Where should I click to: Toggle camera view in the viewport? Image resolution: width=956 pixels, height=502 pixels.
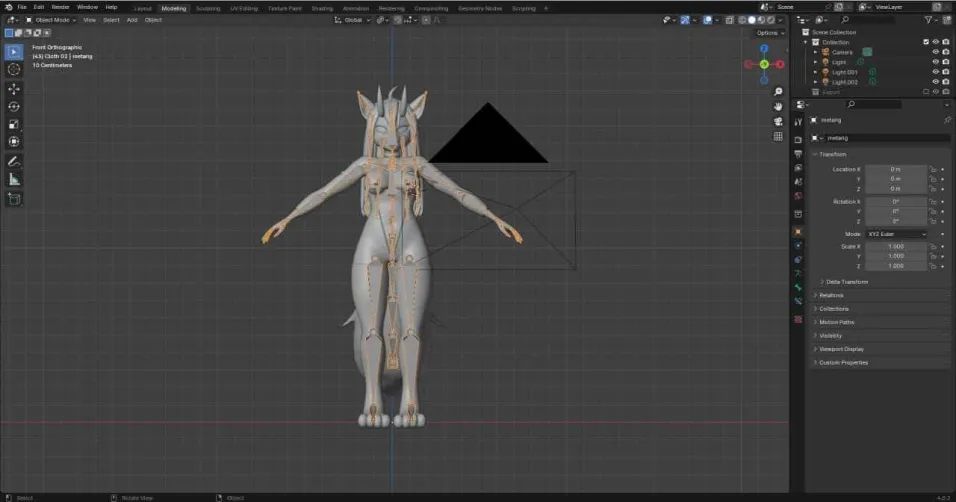pyautogui.click(x=778, y=121)
